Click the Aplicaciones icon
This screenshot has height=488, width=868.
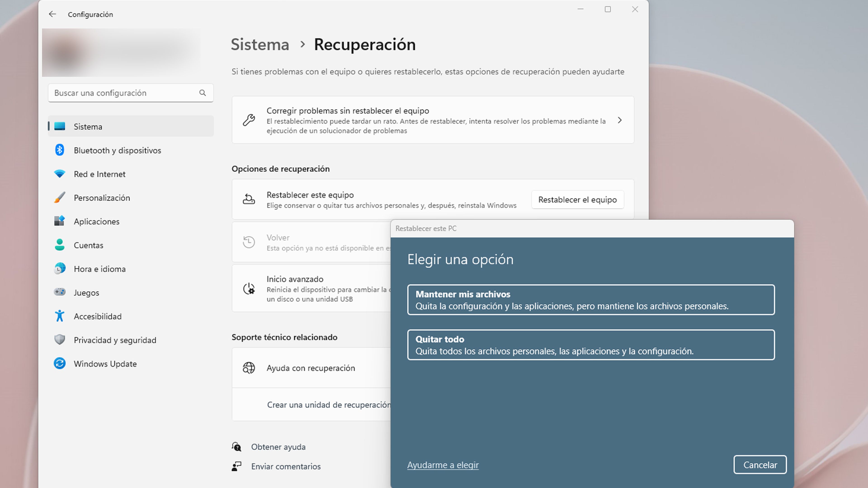coord(60,221)
